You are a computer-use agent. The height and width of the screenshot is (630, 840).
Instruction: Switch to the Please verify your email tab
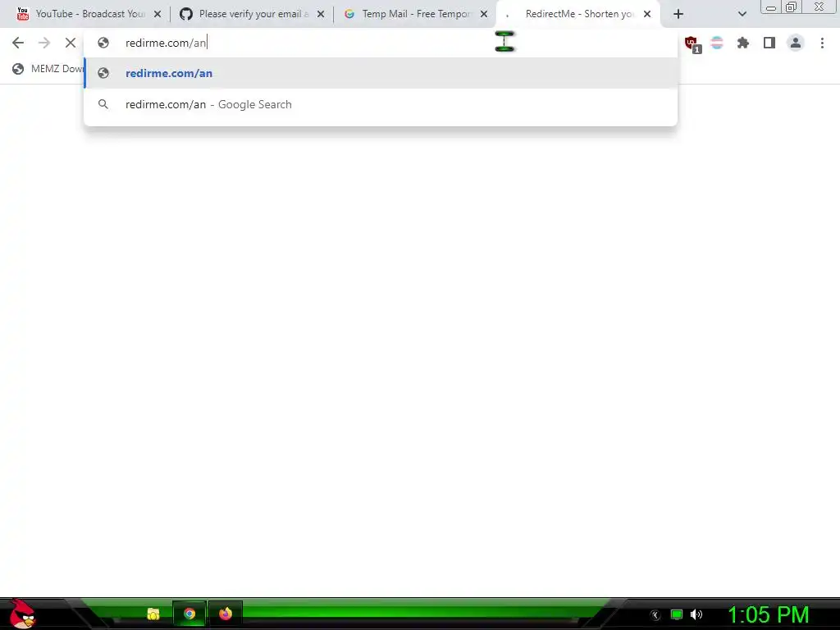coord(251,14)
